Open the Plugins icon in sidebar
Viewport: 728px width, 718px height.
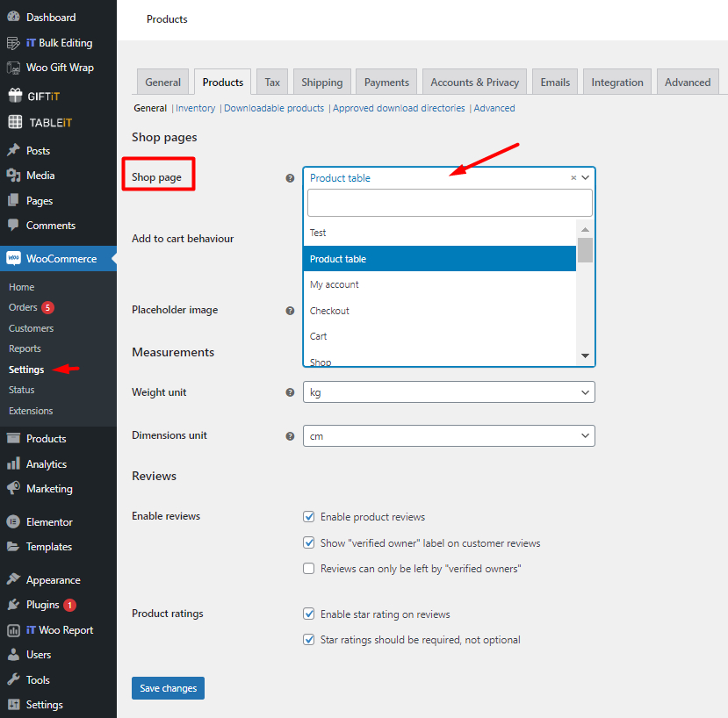[13, 605]
